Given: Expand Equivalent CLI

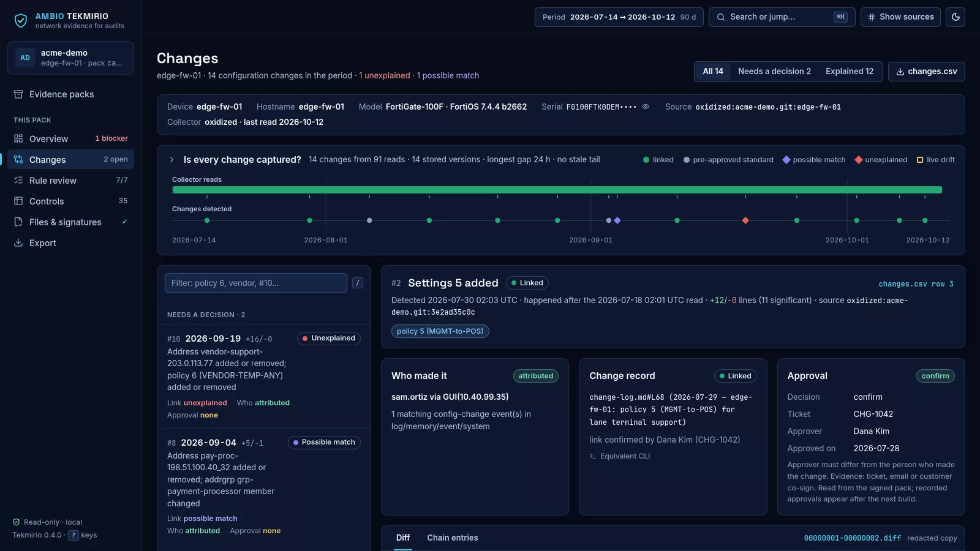Looking at the screenshot, I should coord(620,456).
